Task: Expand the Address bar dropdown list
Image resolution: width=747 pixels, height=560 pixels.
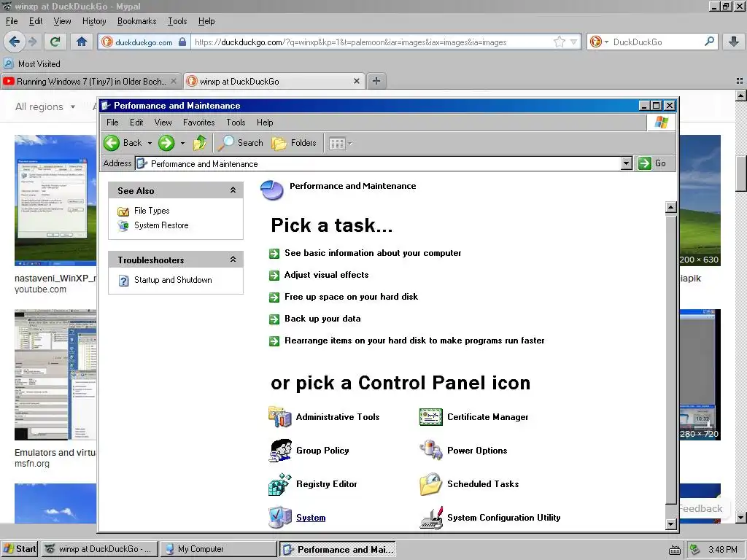Action: tap(627, 164)
